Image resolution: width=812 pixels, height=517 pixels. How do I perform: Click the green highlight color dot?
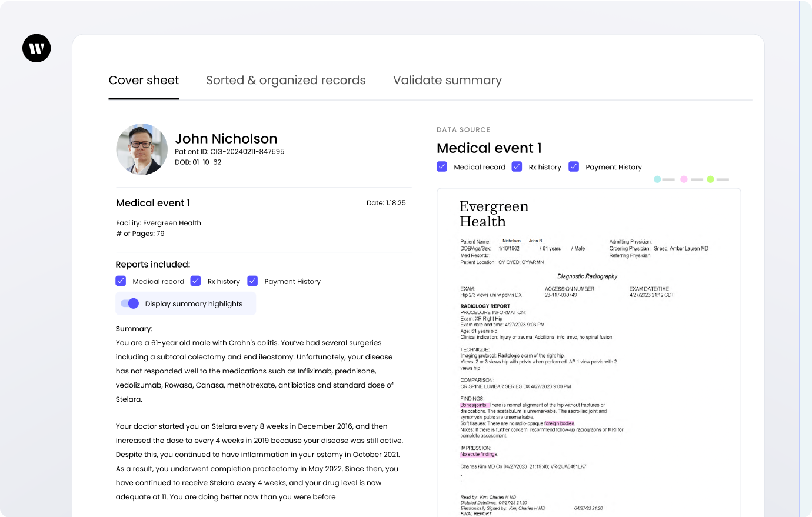pyautogui.click(x=710, y=179)
